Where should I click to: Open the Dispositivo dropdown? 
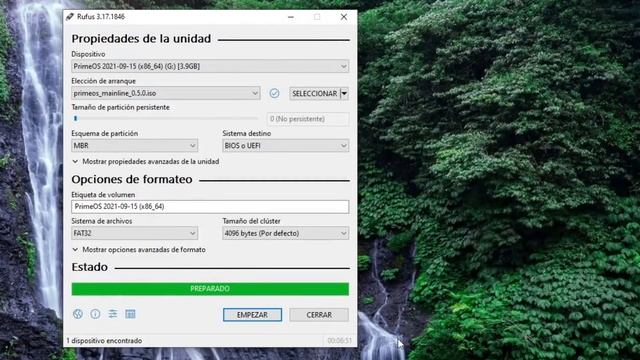tap(210, 66)
